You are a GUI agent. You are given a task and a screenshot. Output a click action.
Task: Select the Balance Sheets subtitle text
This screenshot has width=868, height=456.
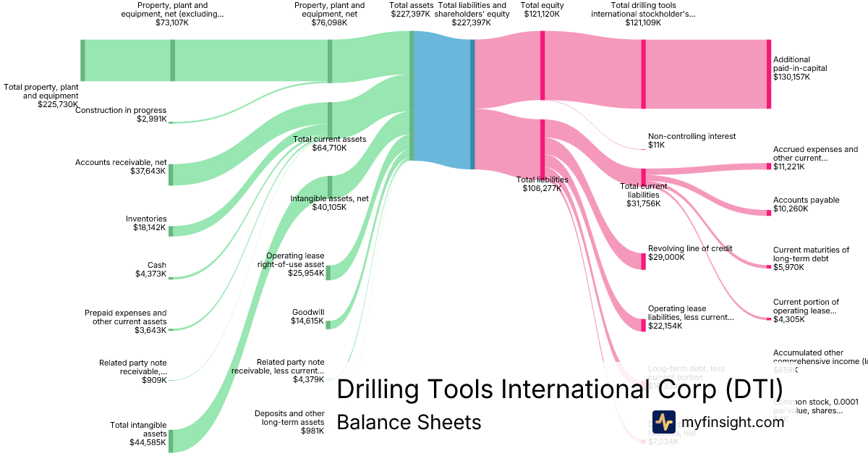pos(409,422)
